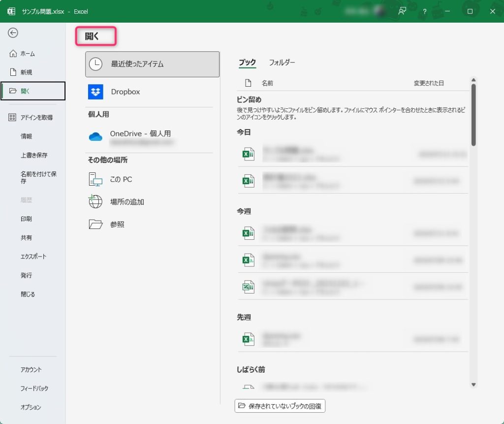Click the back arrow icon
504x424 pixels.
click(x=13, y=33)
